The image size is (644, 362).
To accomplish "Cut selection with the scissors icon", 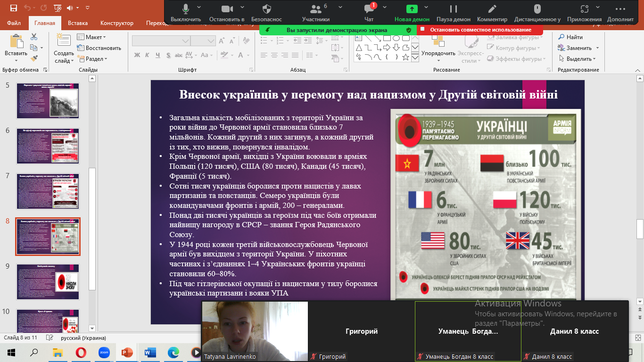I will pos(34,37).
